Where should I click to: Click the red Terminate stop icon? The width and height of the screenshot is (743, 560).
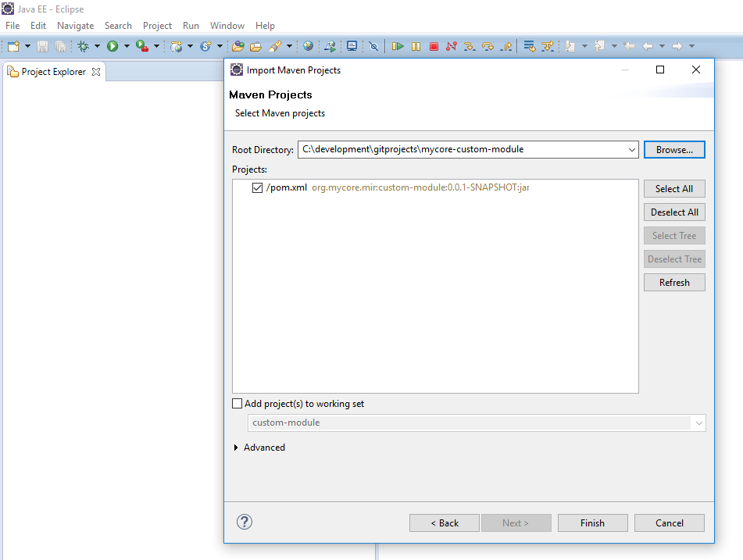click(x=434, y=46)
